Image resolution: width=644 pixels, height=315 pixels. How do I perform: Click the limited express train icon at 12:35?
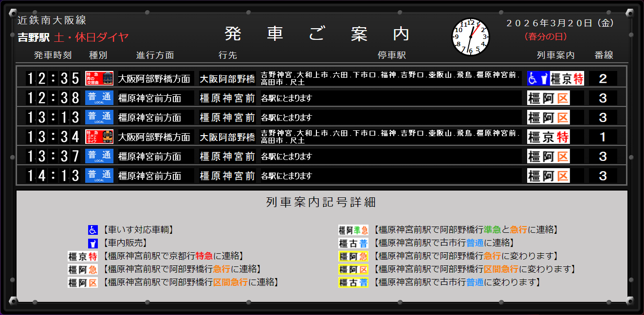tap(99, 78)
